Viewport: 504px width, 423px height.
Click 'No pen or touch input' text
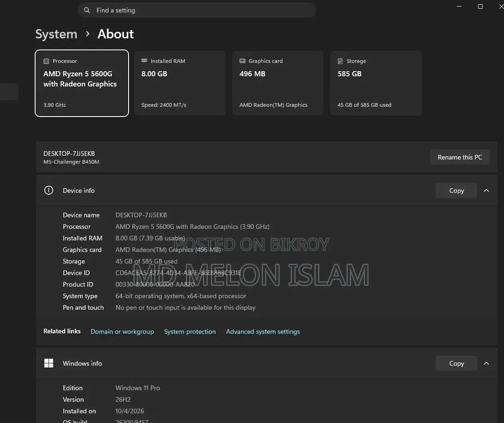[185, 307]
